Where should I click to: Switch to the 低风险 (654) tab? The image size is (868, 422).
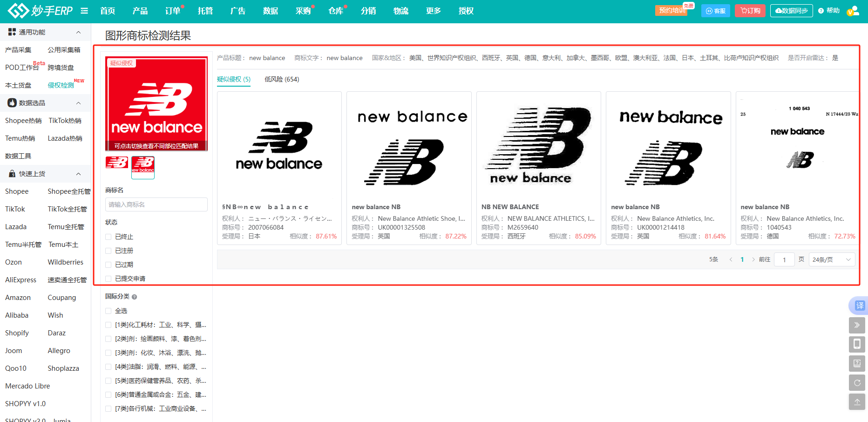282,79
